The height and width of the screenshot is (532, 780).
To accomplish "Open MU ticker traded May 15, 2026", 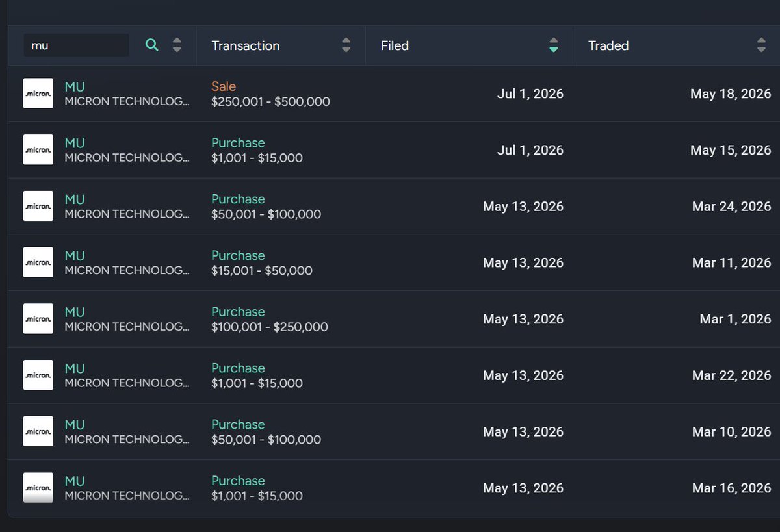I will coord(75,143).
